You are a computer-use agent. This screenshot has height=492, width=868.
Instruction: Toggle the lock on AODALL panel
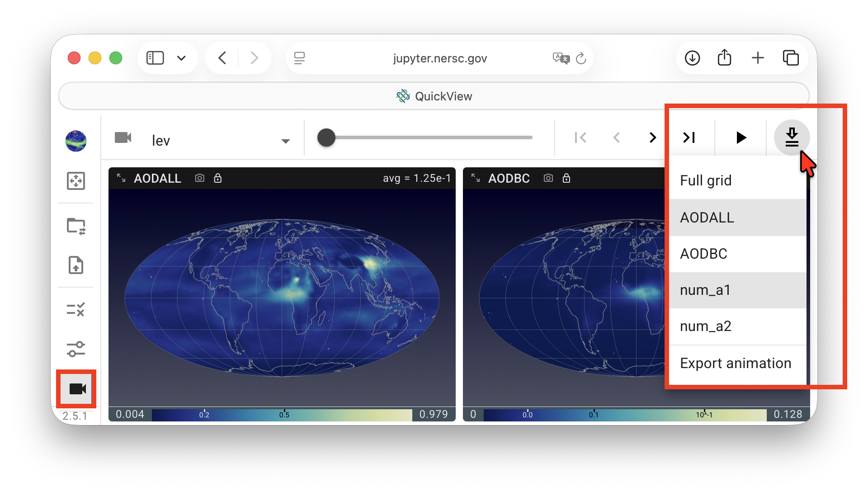(218, 178)
